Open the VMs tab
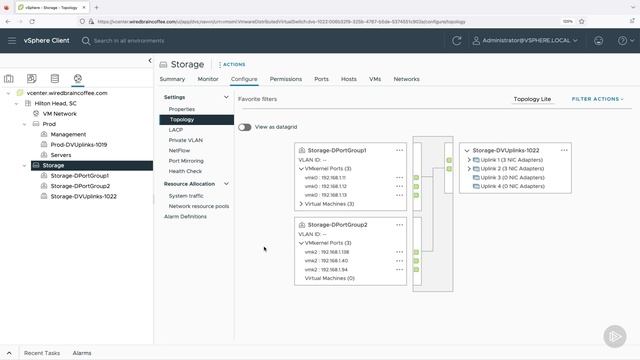This screenshot has width=640, height=360. [375, 79]
